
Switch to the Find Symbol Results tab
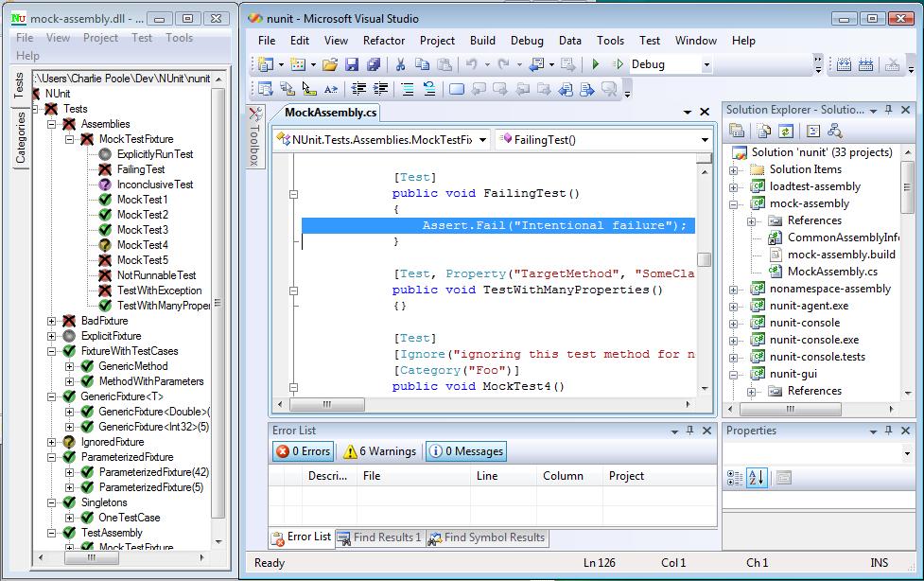point(487,537)
